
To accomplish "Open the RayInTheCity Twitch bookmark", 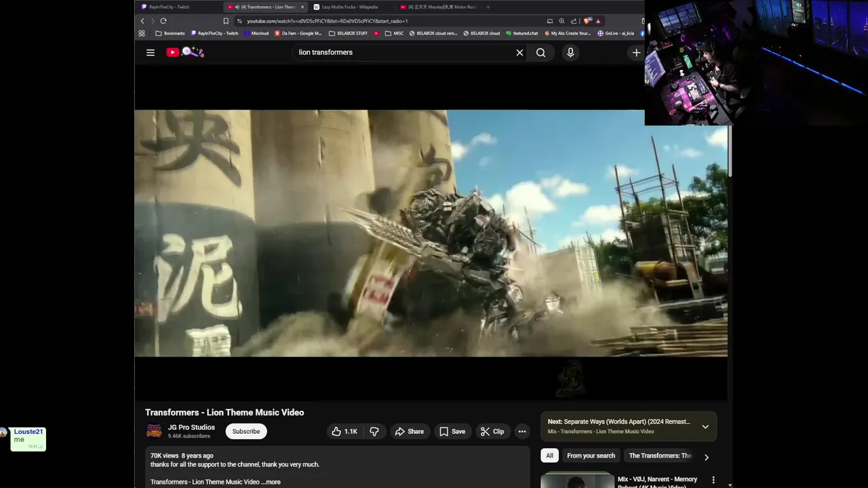I will [x=215, y=33].
